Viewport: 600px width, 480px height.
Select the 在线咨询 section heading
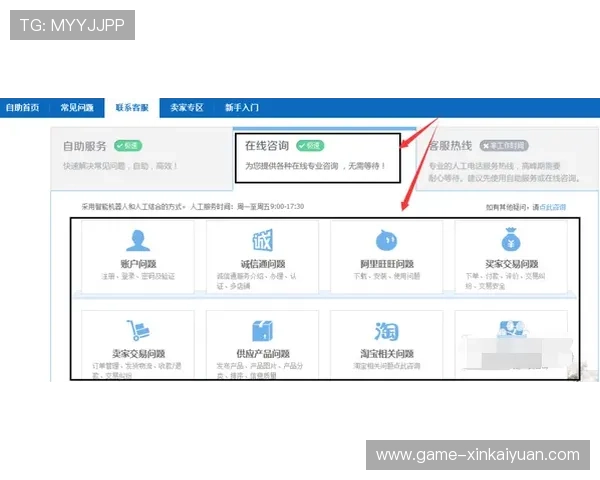pyautogui.click(x=266, y=146)
